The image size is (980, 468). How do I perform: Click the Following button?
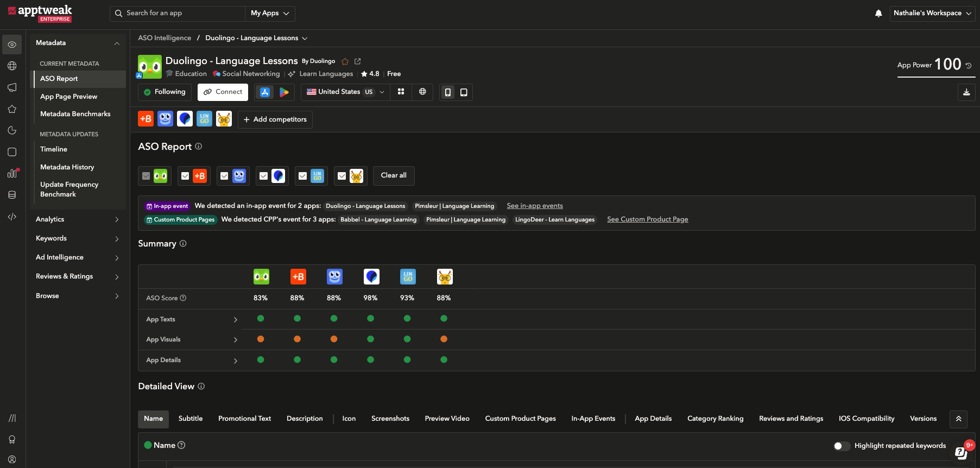click(165, 92)
